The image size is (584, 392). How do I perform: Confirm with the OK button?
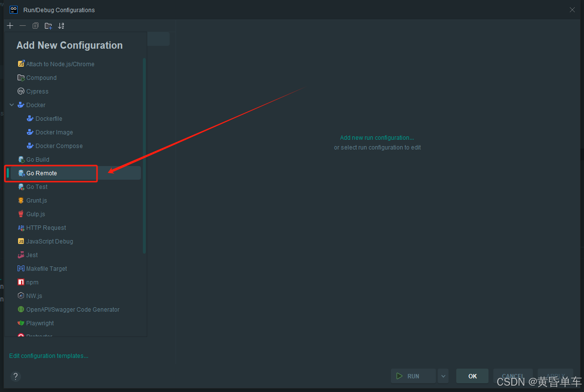point(472,376)
